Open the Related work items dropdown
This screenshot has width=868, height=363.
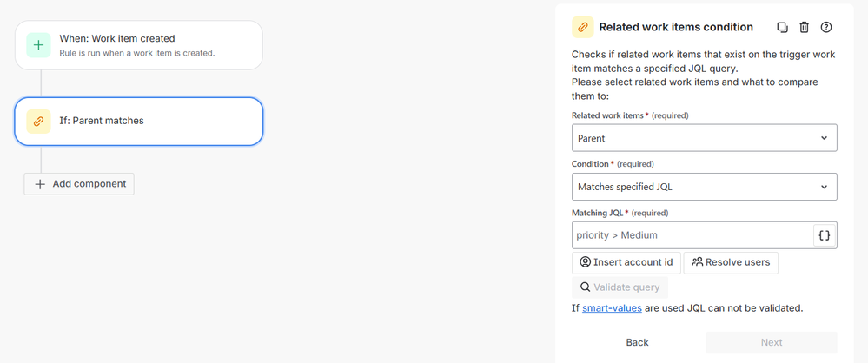pyautogui.click(x=704, y=138)
